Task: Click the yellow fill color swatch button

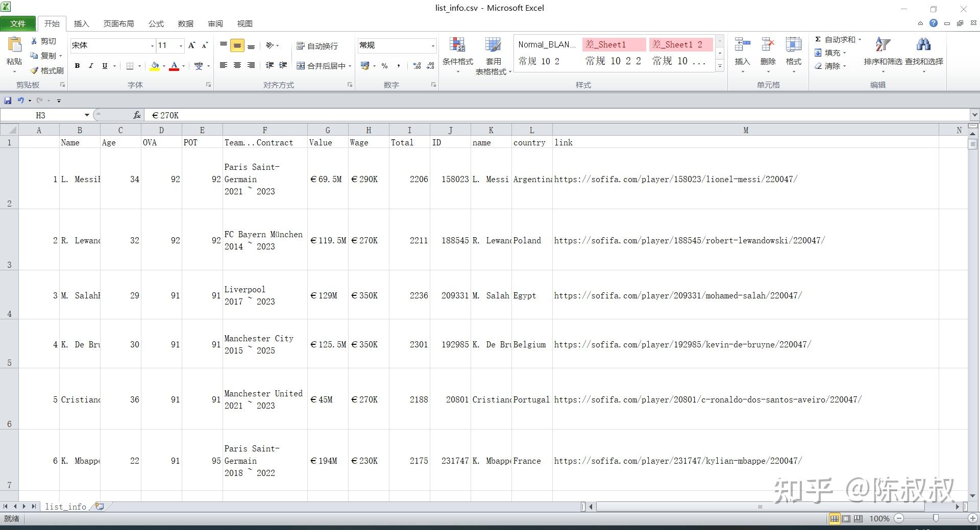Action: click(155, 66)
